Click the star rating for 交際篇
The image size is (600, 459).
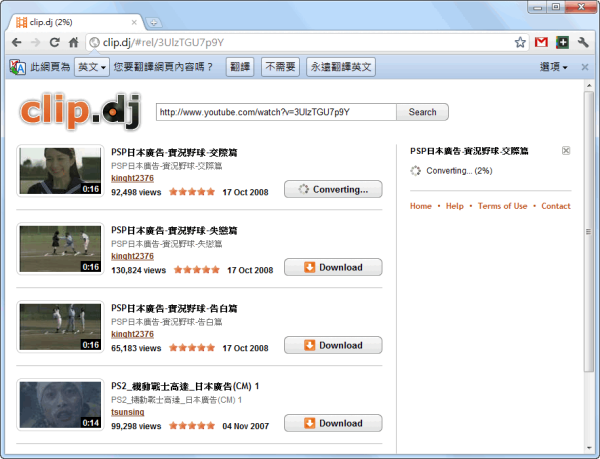pyautogui.click(x=192, y=192)
